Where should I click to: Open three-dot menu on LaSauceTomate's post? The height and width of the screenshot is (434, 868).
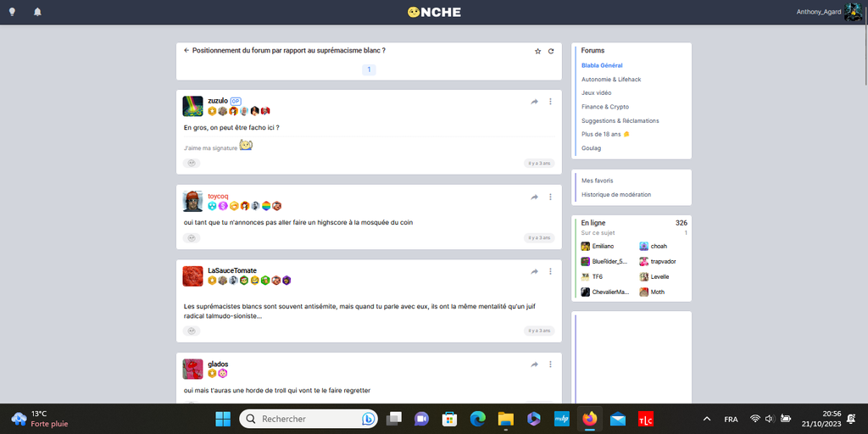click(x=550, y=271)
